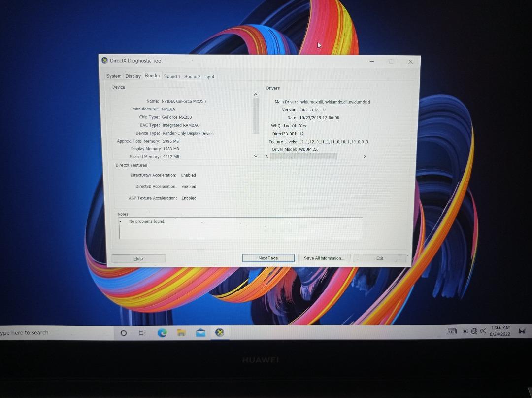Viewport: 532px width, 398px height.
Task: Click the Approx. Total Memory 5996 MB value
Action: (170, 141)
